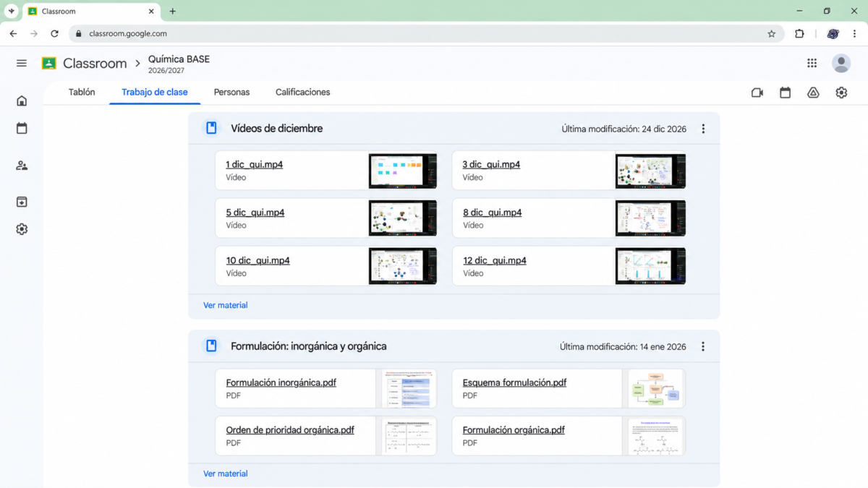Open the video 12 dic_qui.mp4
This screenshot has width=868, height=488.
[x=494, y=260]
